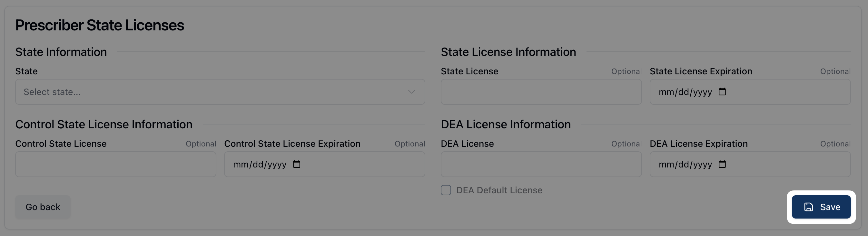Select month segment of State License Expiration
868x236 pixels.
(x=666, y=92)
